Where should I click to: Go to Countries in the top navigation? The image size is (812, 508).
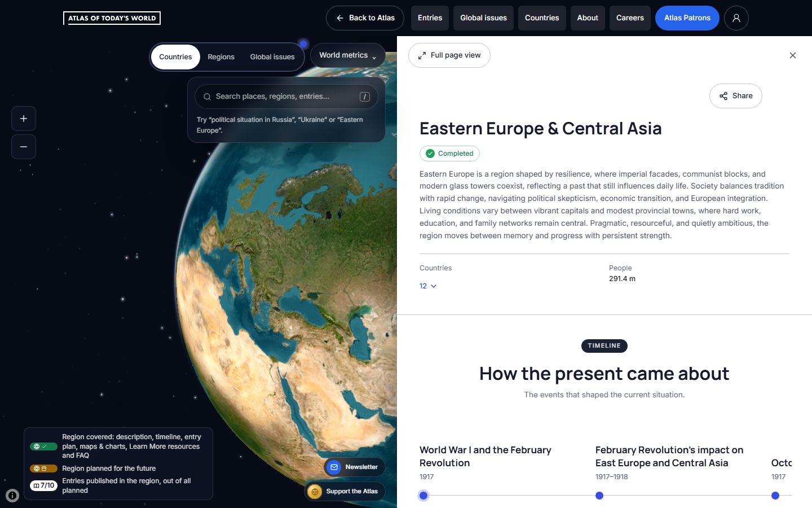coord(542,18)
